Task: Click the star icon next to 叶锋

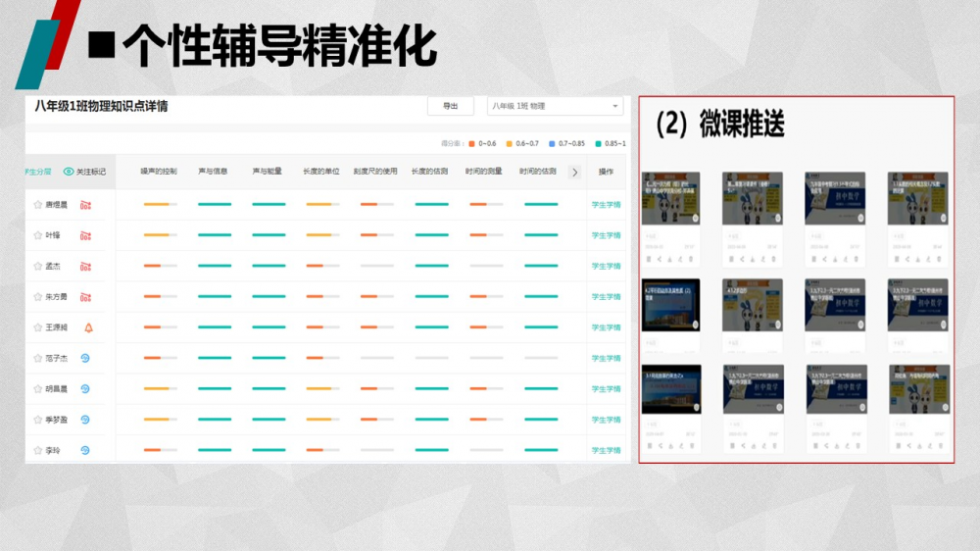Action: coord(38,236)
